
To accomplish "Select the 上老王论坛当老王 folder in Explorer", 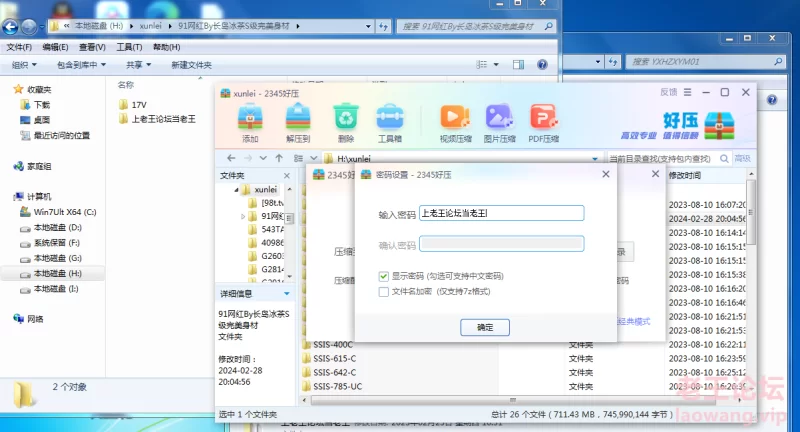I will click(x=157, y=119).
